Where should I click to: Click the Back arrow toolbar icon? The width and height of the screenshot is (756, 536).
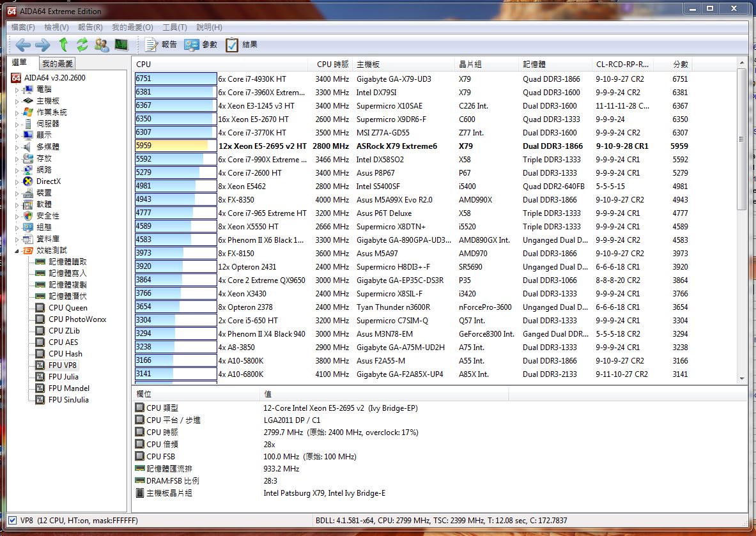pos(23,45)
